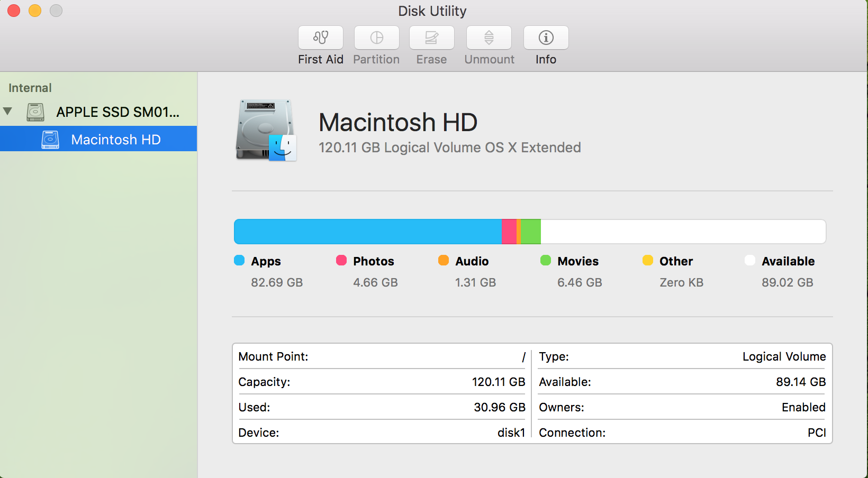
Task: Click the "89.14 GB" available value in table
Action: (801, 382)
